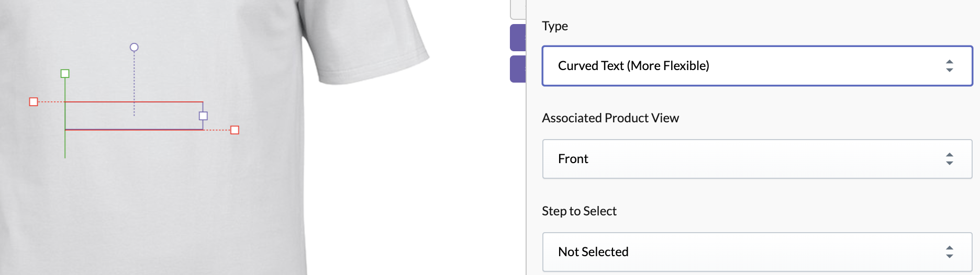Click the lower purple button beside the panel

(518, 69)
